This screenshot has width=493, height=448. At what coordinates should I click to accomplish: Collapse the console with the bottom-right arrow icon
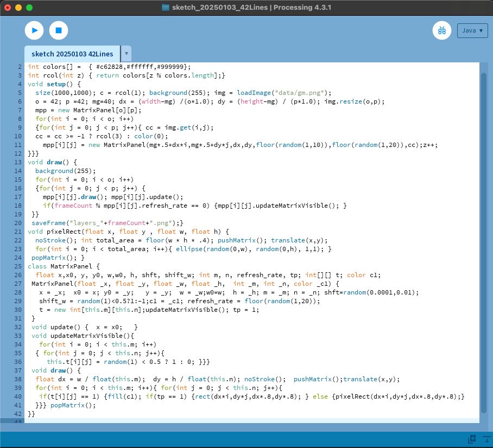click(487, 439)
